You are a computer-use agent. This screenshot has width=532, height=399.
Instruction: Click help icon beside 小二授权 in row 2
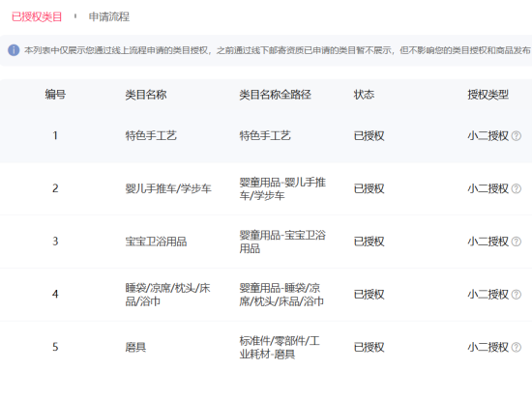(x=517, y=188)
